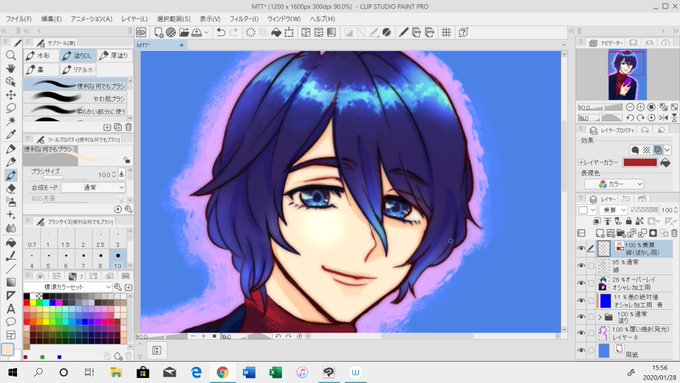Select the Hand move-canvas tool
This screenshot has height=383, width=680.
pos(11,68)
